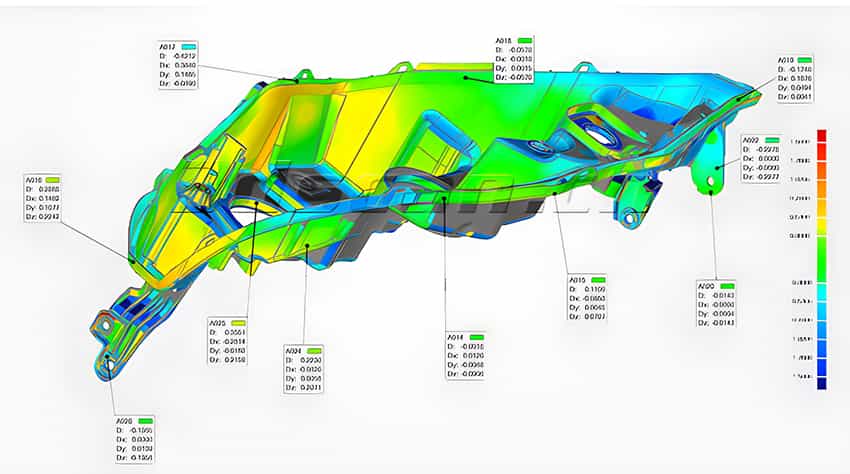Image resolution: width=850 pixels, height=474 pixels.
Task: Select the A020 annotation label
Action: (715, 304)
